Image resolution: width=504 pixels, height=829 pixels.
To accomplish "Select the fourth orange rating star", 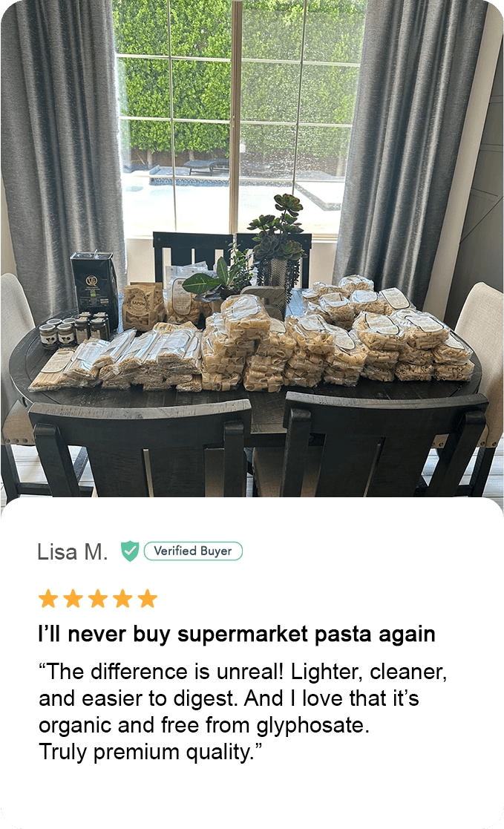I will pyautogui.click(x=122, y=599).
